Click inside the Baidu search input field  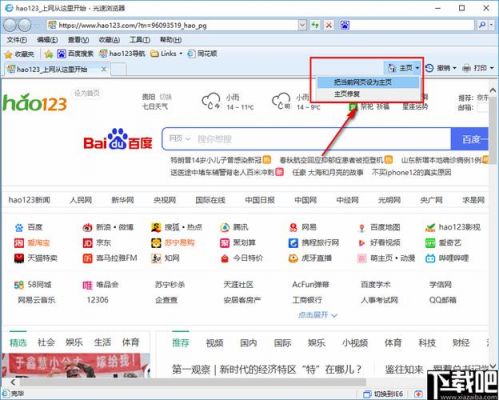(306, 139)
